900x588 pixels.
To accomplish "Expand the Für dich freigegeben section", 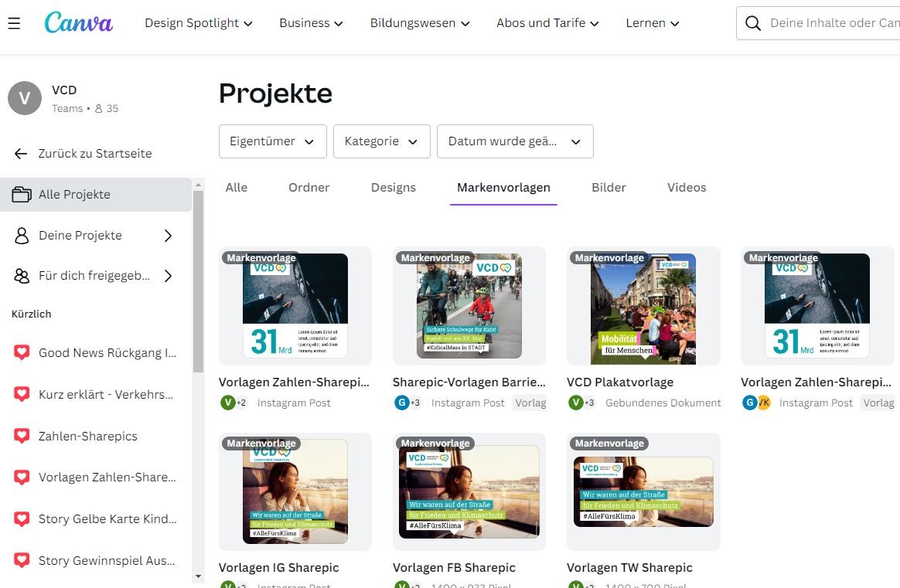I will click(x=168, y=276).
